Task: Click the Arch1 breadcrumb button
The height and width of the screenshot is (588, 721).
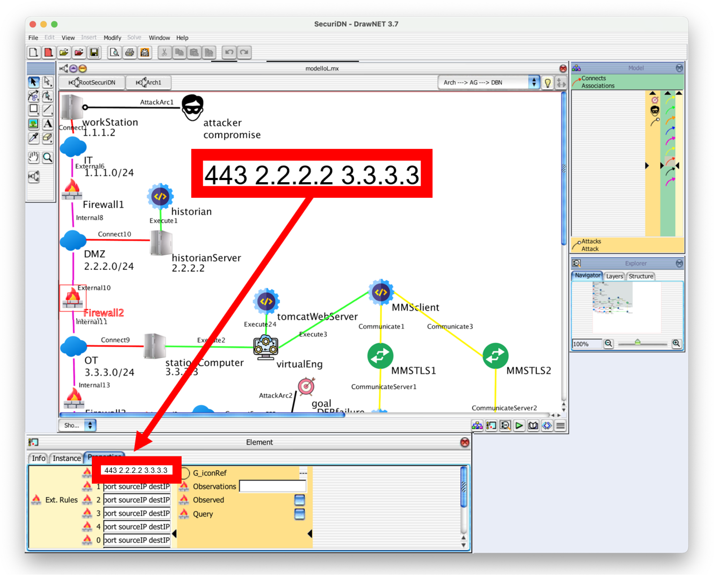Action: [x=149, y=83]
